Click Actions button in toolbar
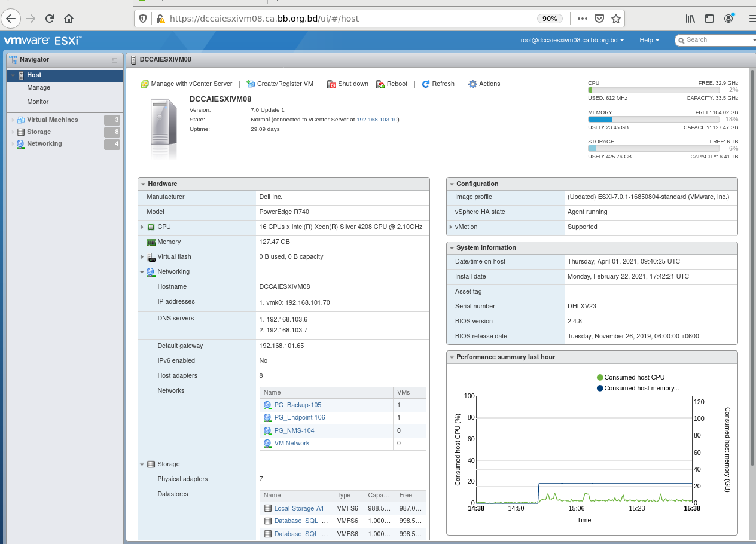This screenshot has height=544, width=756. [x=484, y=84]
